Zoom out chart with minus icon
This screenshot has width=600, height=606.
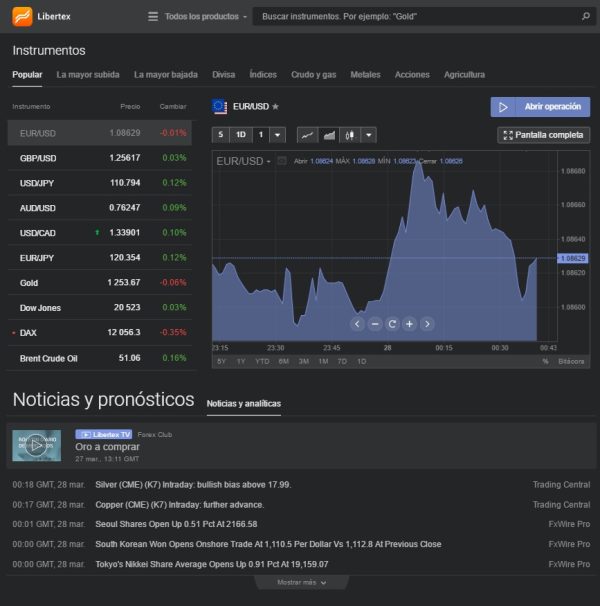point(375,324)
